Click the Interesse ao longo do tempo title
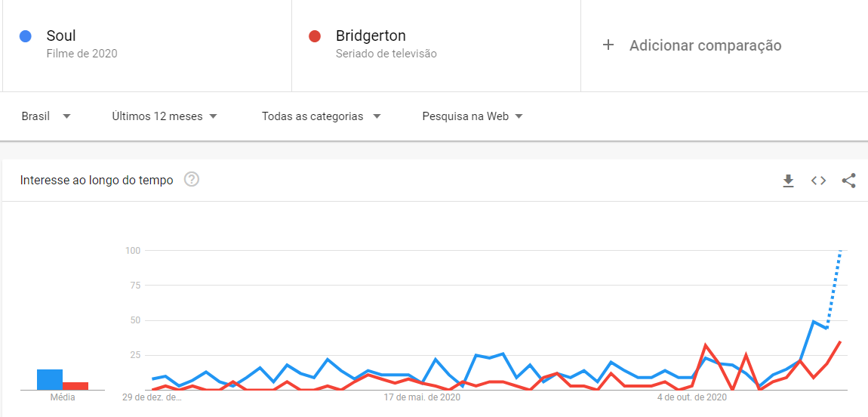This screenshot has width=868, height=417. coord(97,180)
